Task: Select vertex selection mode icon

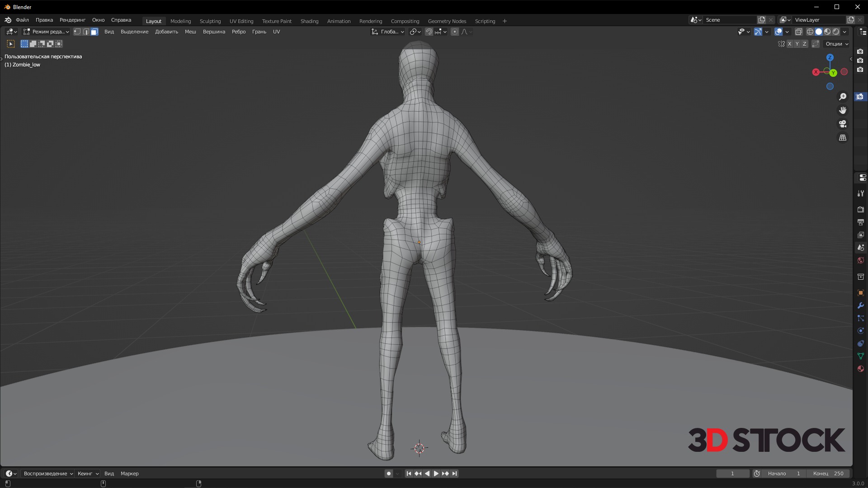Action: pyautogui.click(x=77, y=32)
